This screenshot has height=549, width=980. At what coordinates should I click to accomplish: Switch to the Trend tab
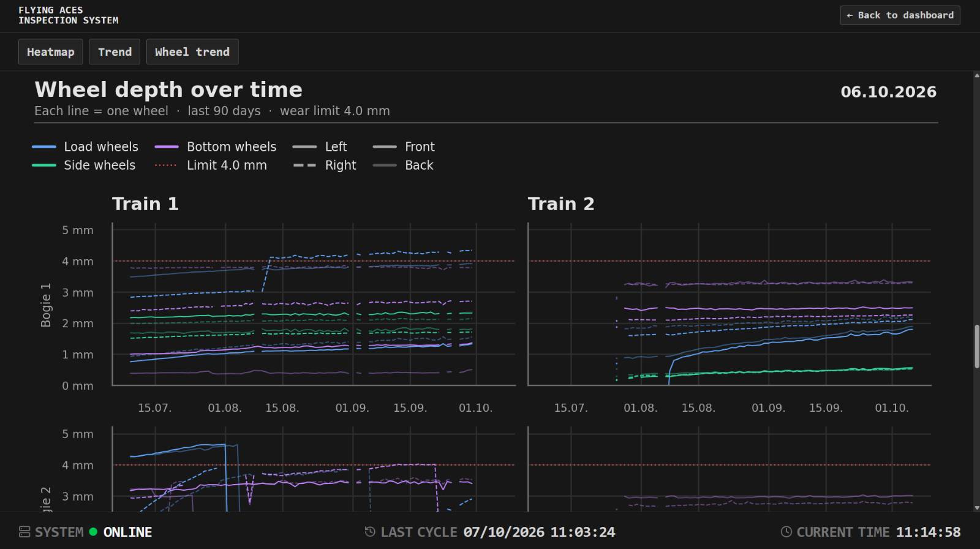click(x=115, y=52)
